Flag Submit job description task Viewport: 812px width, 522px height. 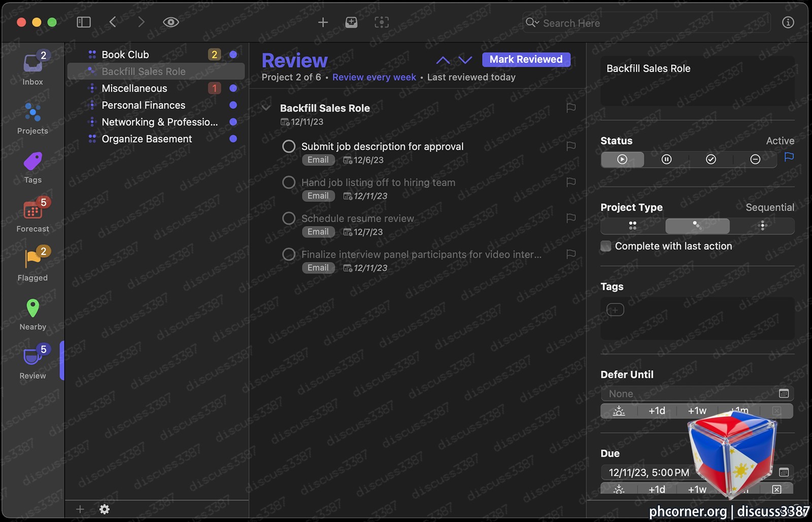click(571, 146)
